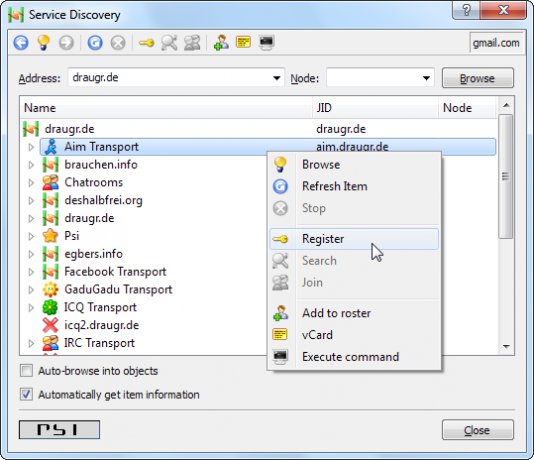
Task: Click the list's vertical scrollbar thumb
Action: [x=506, y=176]
